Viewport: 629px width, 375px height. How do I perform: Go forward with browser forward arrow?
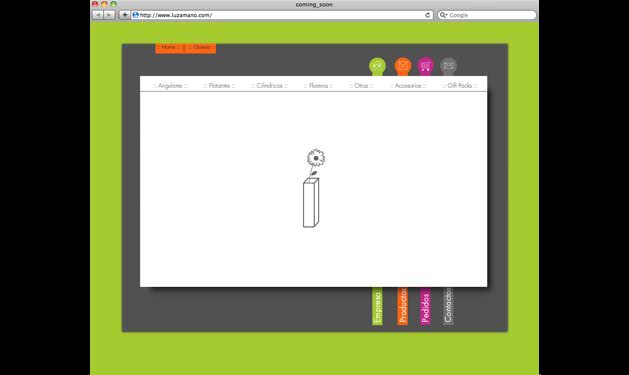[109, 15]
